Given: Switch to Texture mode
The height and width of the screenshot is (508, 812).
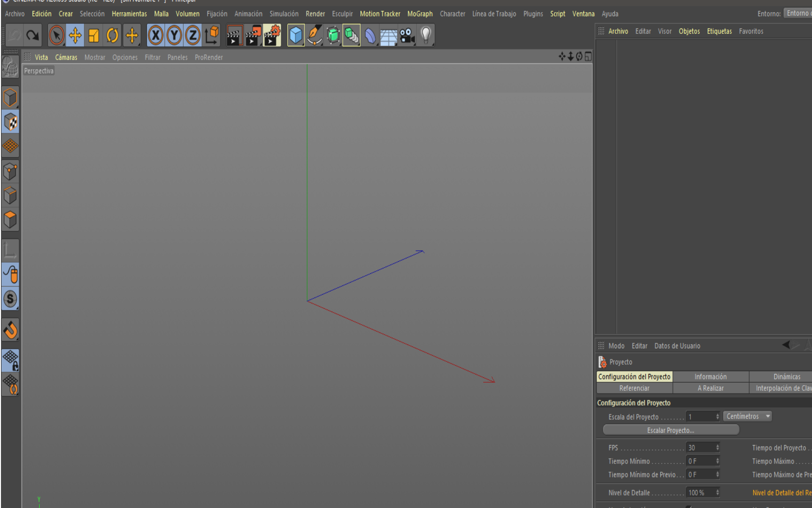Looking at the screenshot, I should pyautogui.click(x=10, y=122).
